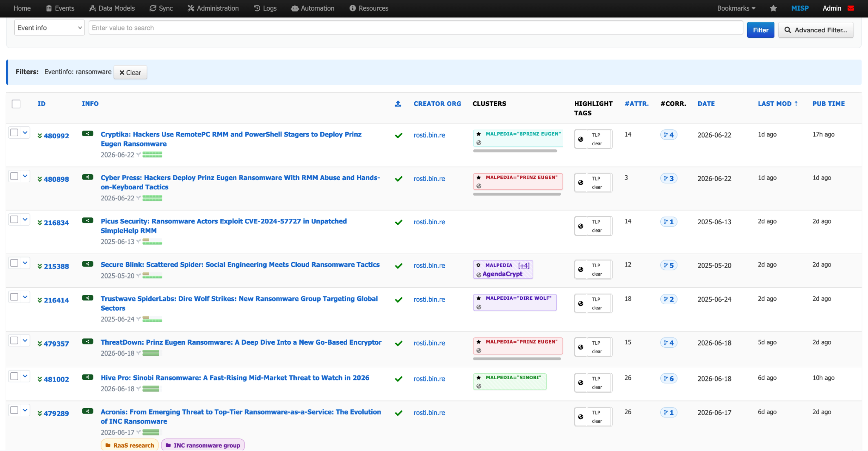Select the checkbox for event 479289
The image size is (868, 451).
click(14, 410)
